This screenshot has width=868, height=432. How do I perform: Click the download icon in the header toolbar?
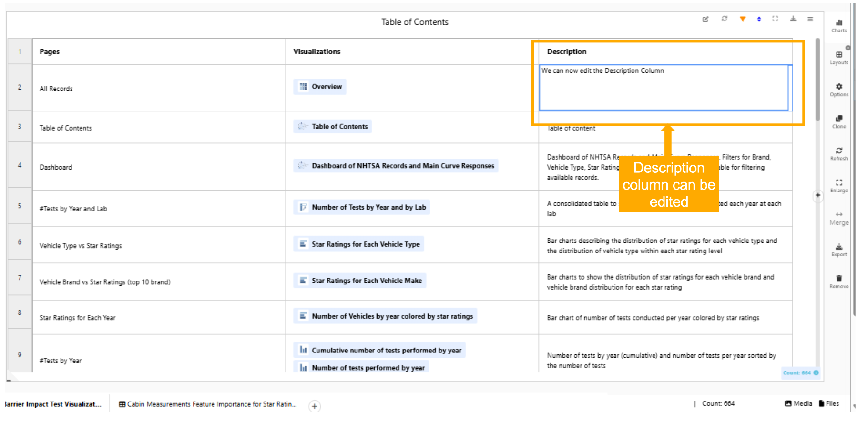point(793,19)
